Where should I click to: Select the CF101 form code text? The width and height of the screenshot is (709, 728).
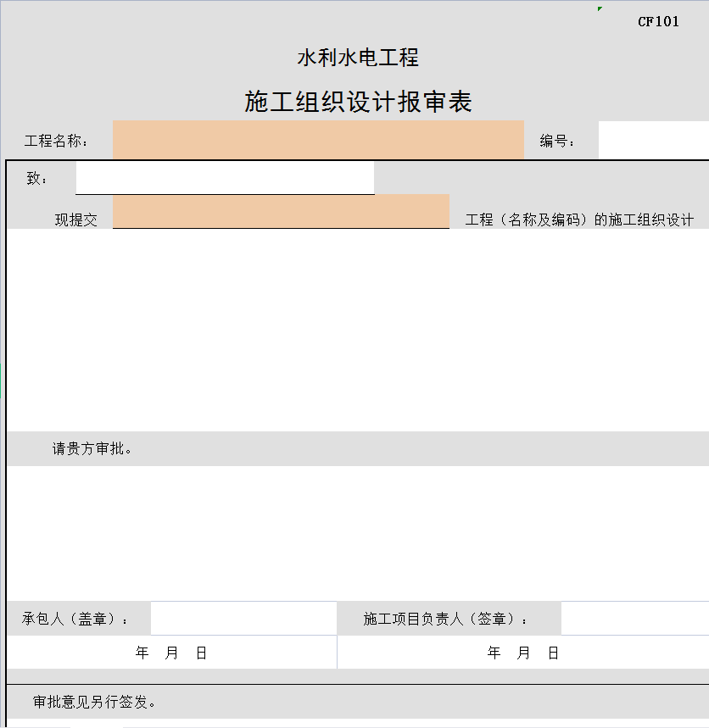pyautogui.click(x=658, y=21)
